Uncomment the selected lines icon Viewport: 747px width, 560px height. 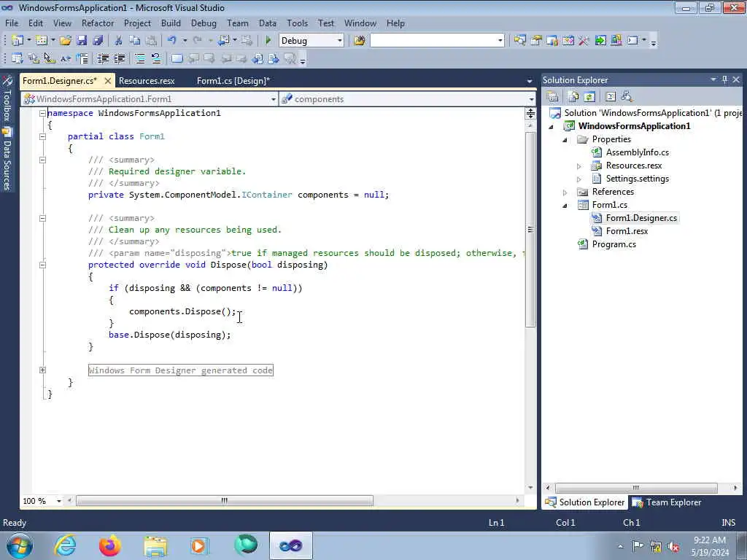tap(156, 58)
